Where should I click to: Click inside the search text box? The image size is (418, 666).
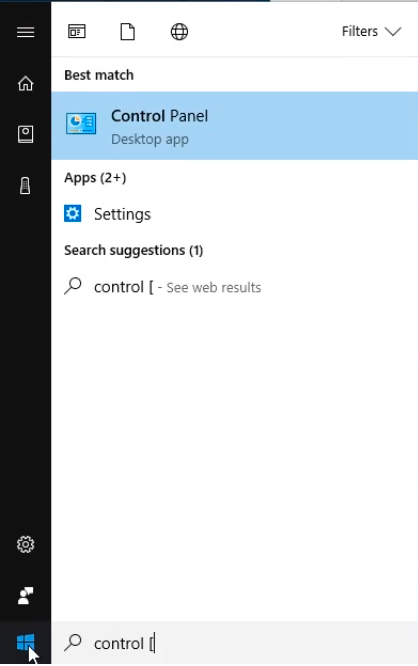234,643
